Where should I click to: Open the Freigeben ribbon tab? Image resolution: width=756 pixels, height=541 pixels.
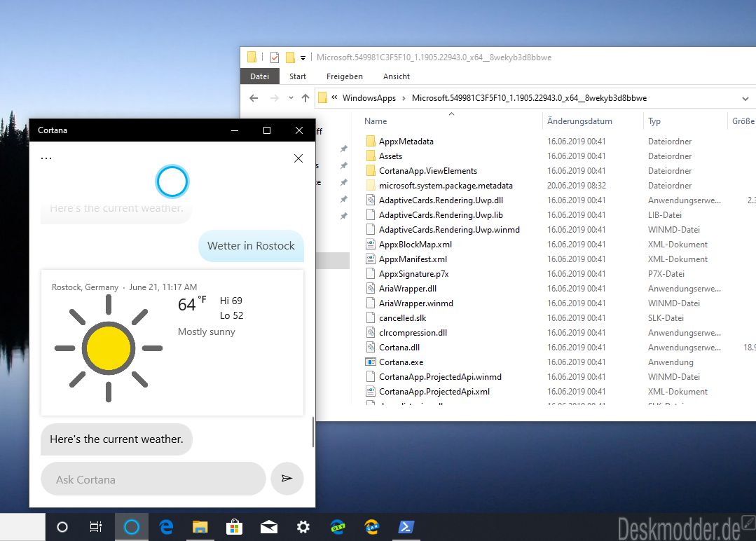(344, 76)
